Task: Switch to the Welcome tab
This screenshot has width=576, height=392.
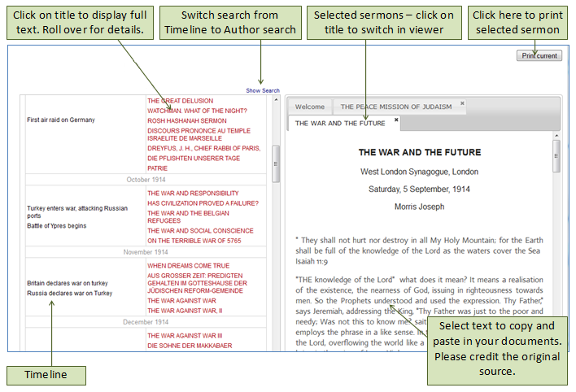Action: (309, 107)
